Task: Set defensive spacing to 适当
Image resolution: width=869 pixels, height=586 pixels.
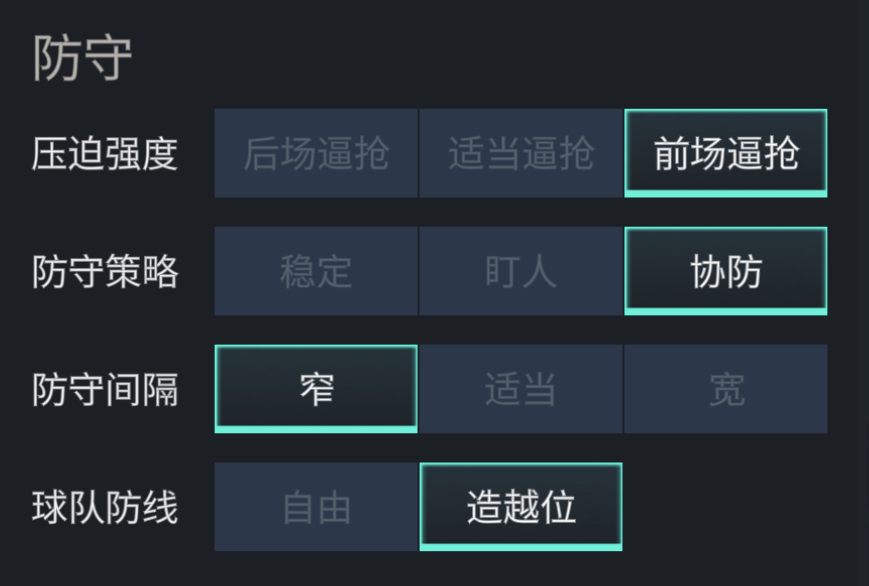Action: 521,389
